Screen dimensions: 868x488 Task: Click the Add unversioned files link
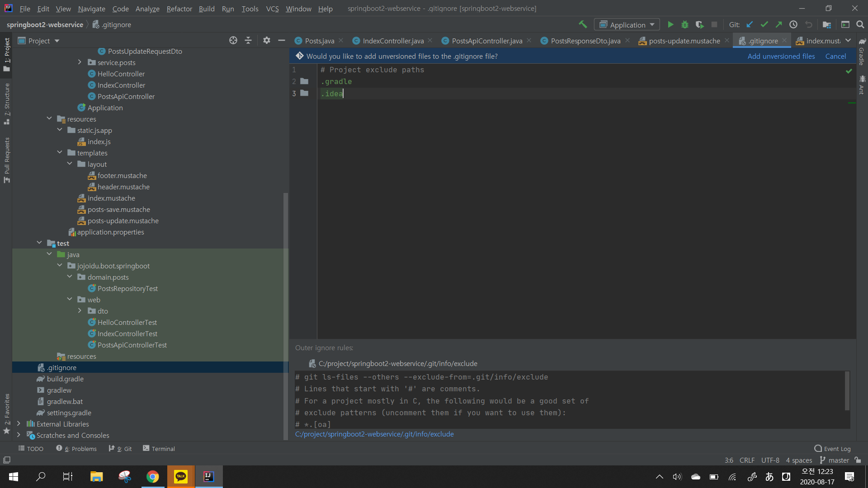pos(781,56)
